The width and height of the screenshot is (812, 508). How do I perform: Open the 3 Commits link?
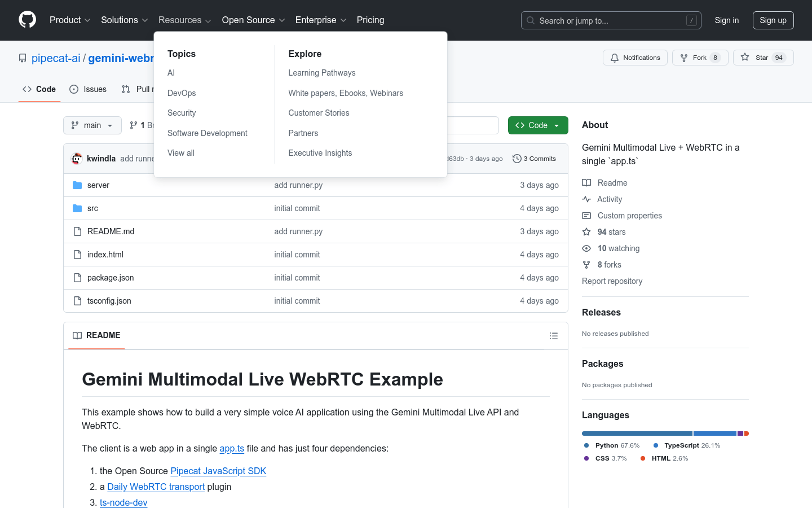[535, 159]
